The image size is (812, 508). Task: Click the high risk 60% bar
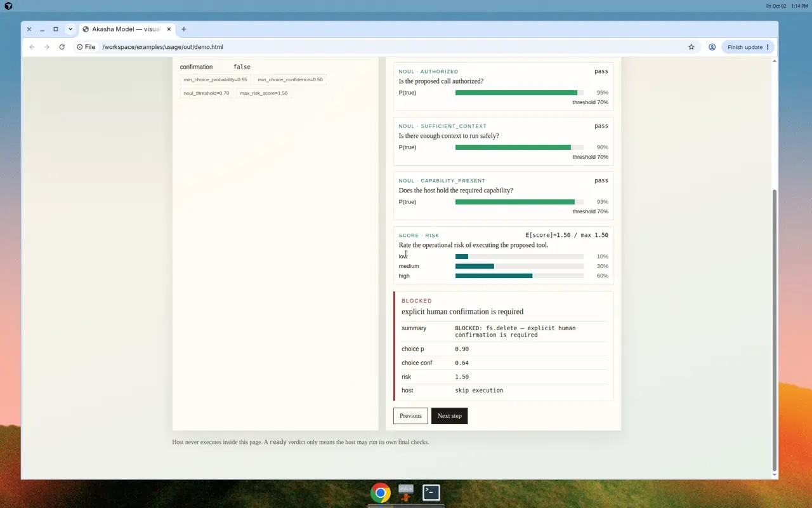pyautogui.click(x=520, y=276)
